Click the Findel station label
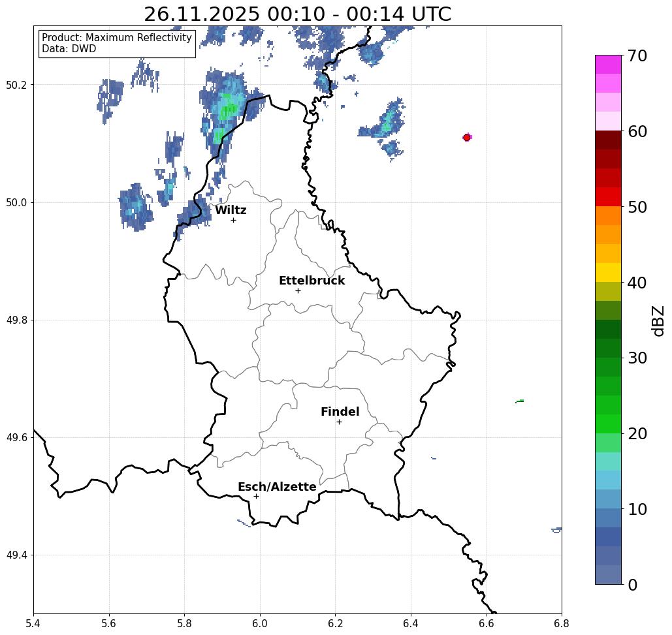The height and width of the screenshot is (635, 672). [340, 412]
